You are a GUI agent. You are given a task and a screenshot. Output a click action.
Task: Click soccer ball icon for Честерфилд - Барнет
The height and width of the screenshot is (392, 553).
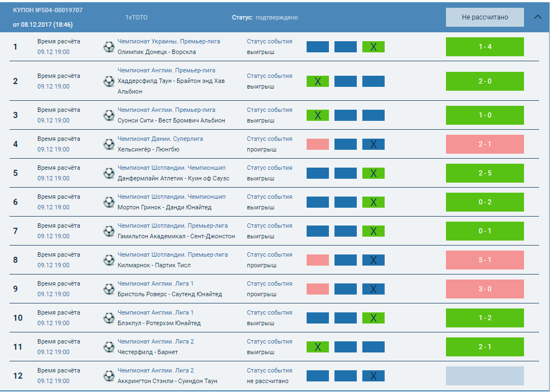[x=109, y=347]
